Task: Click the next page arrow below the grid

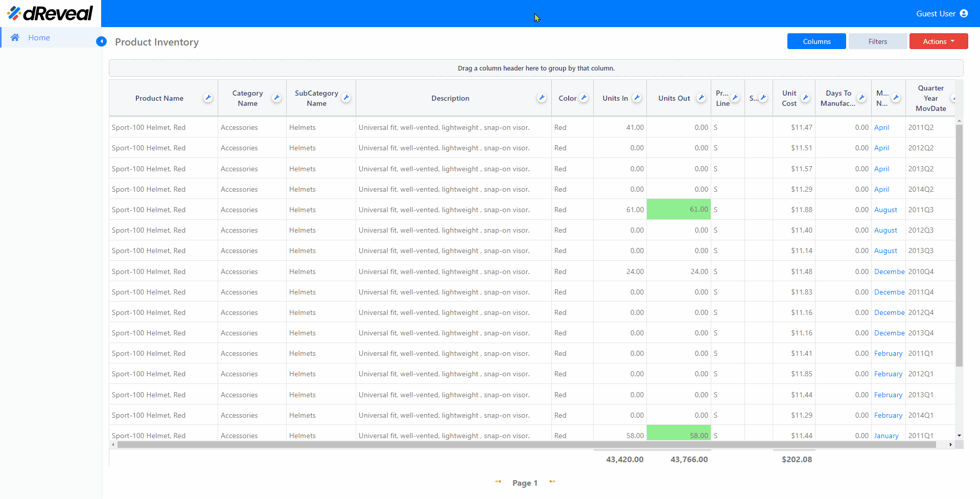Action: click(x=552, y=482)
